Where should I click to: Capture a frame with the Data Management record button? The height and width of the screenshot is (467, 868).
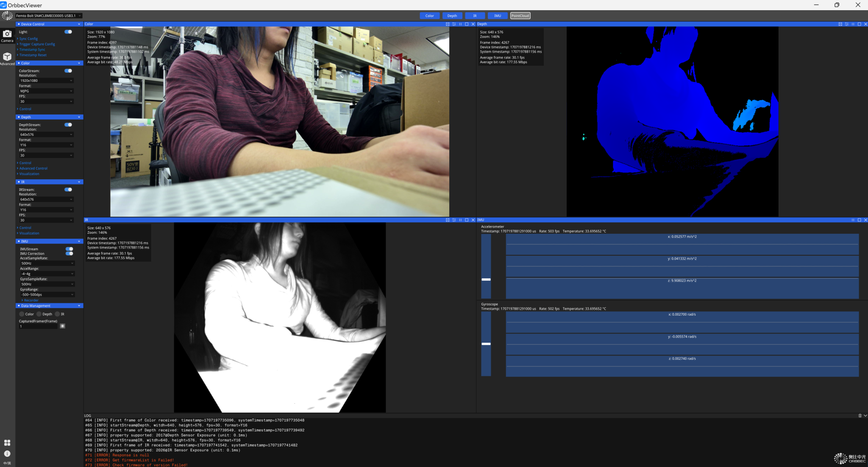62,326
